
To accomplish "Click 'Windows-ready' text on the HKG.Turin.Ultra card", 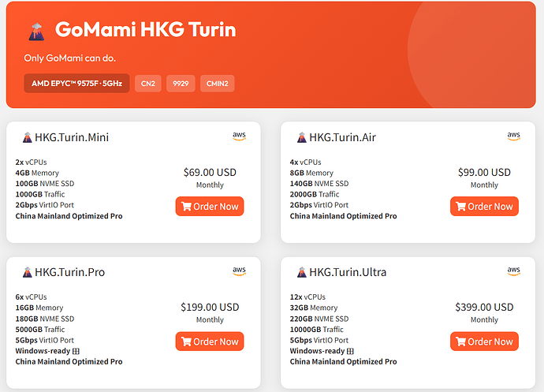I will (317, 351).
